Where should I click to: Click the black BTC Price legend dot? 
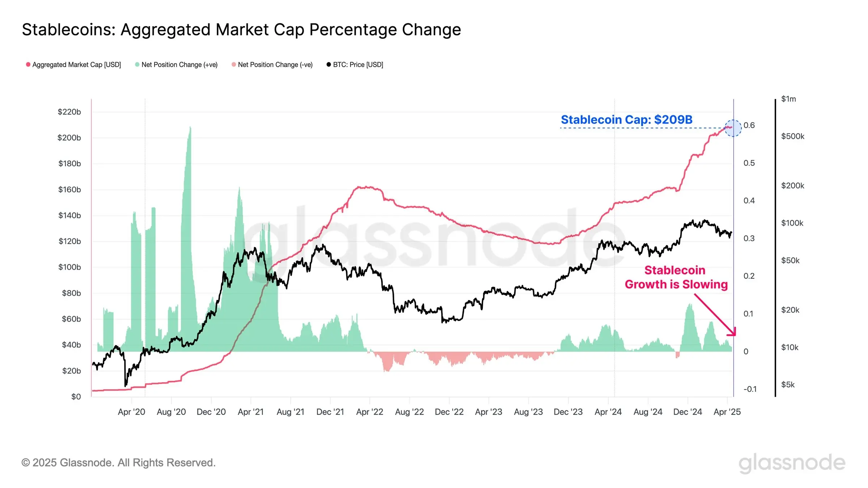pyautogui.click(x=329, y=65)
